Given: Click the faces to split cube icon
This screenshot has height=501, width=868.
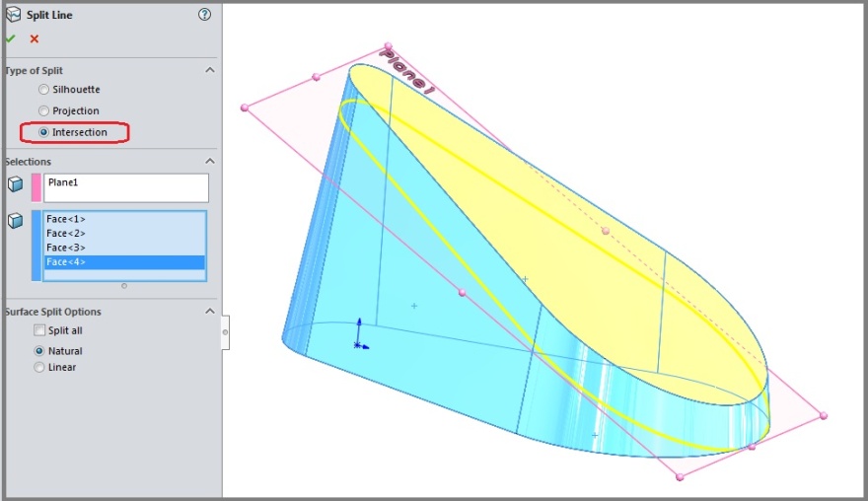Looking at the screenshot, I should (16, 220).
